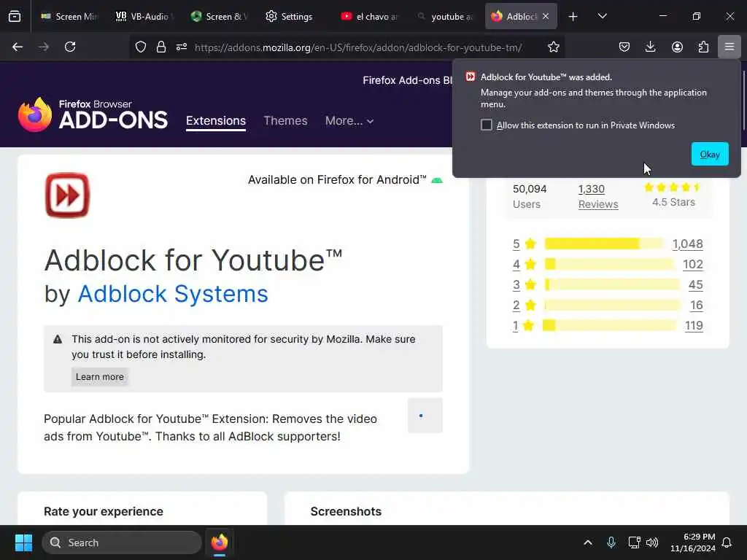This screenshot has height=560, width=747.
Task: Open the site permissions icon in the address bar
Action: pos(182,47)
